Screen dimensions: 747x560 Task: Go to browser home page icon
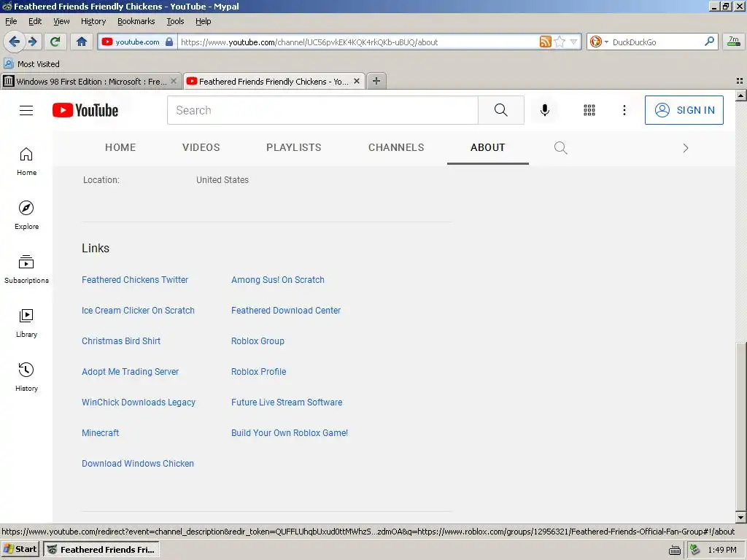pos(82,42)
